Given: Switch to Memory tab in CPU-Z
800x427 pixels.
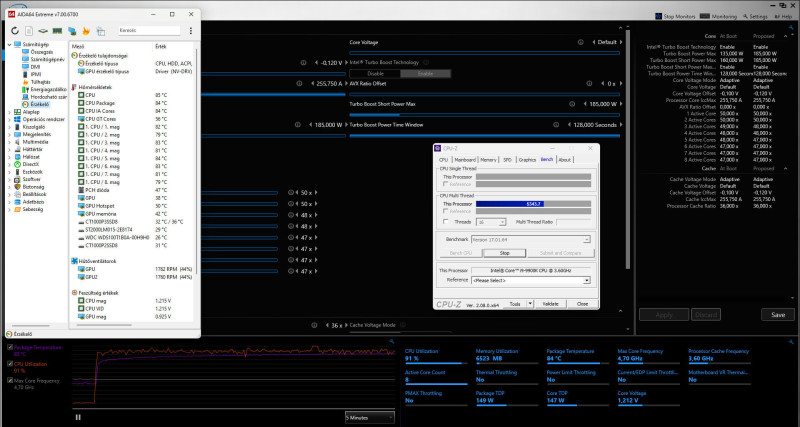Looking at the screenshot, I should [x=488, y=160].
